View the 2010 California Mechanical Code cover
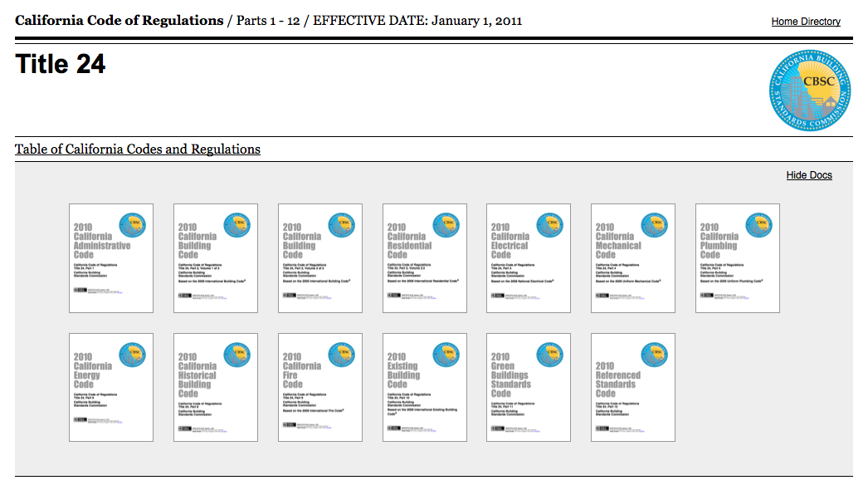The height and width of the screenshot is (490, 868). click(633, 258)
